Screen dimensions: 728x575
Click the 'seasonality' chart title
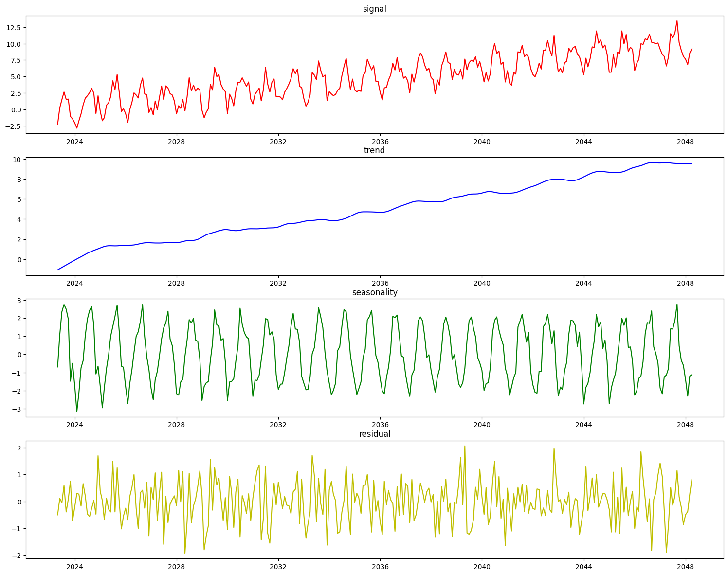point(375,292)
